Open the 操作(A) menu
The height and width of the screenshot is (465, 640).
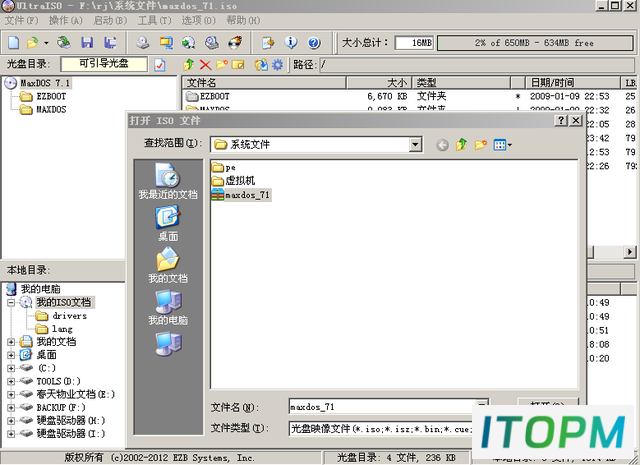coord(66,20)
